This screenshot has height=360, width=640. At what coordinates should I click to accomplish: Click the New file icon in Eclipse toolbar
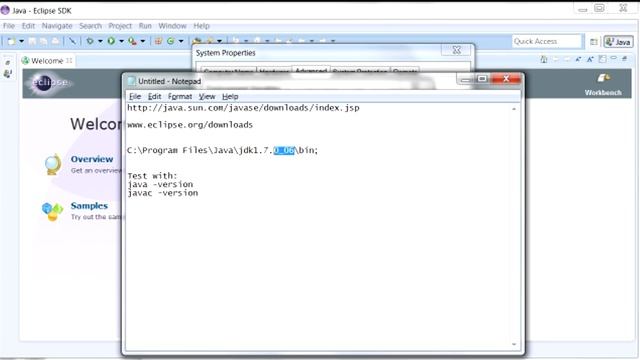pyautogui.click(x=11, y=41)
